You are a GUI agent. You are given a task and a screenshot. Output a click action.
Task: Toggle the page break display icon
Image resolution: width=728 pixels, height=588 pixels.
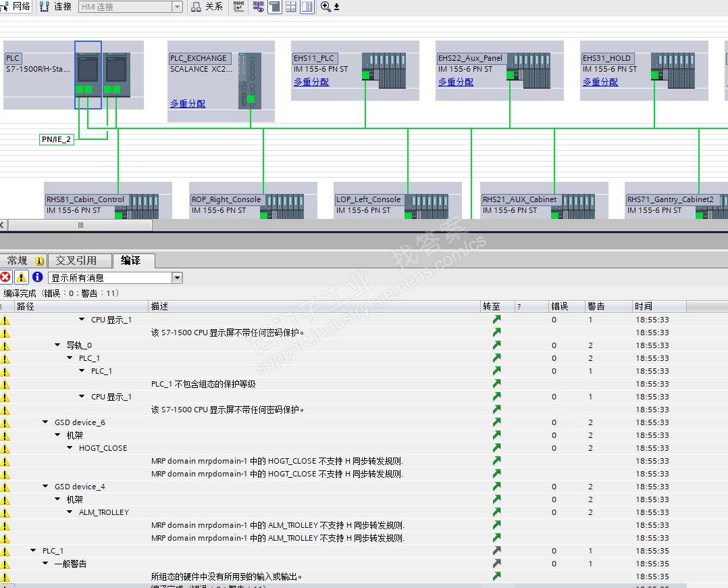[x=275, y=7]
